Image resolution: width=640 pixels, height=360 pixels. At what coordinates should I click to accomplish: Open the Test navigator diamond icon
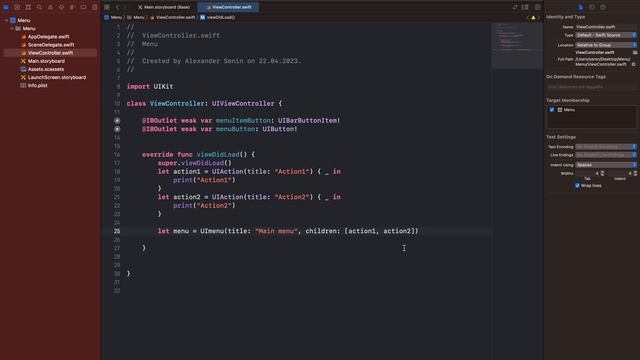(61, 7)
